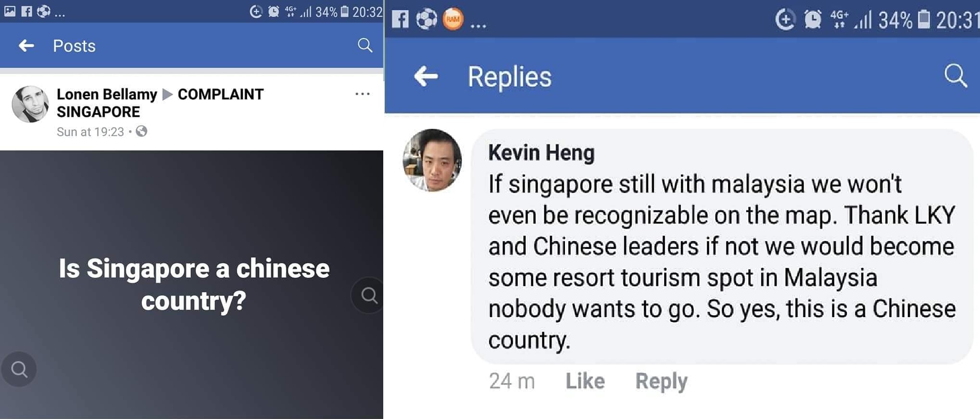Tap the zoom magnifier at the post's bottom left
The height and width of the screenshot is (419, 980).
[19, 369]
